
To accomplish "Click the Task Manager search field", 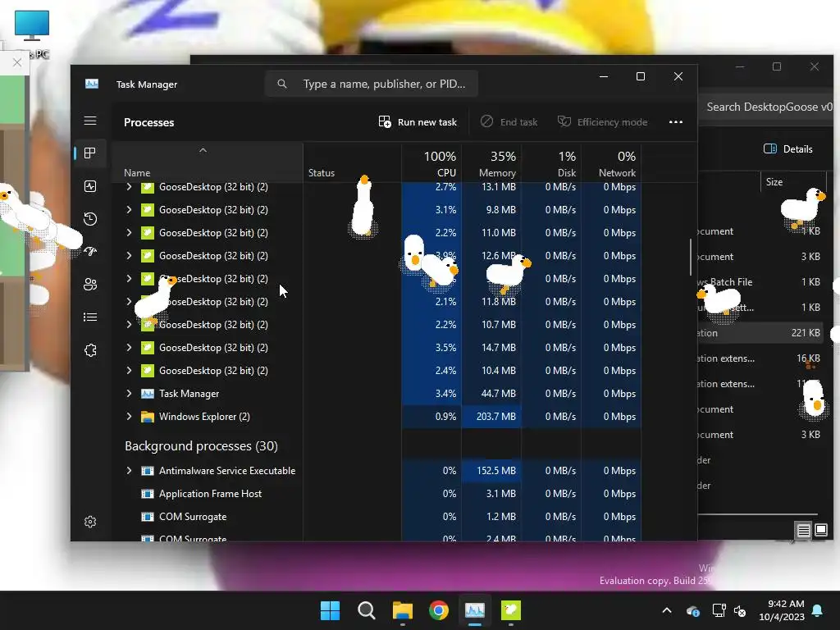I will pyautogui.click(x=372, y=84).
